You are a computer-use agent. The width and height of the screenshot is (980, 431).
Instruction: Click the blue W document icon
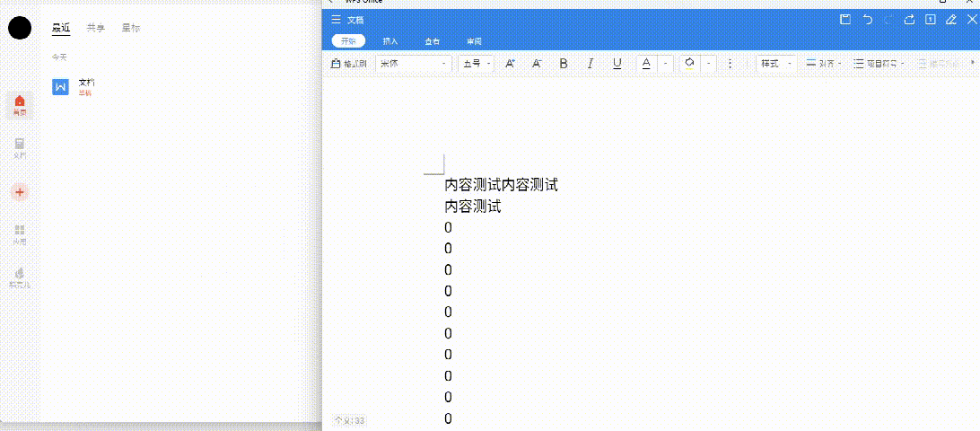tap(61, 87)
